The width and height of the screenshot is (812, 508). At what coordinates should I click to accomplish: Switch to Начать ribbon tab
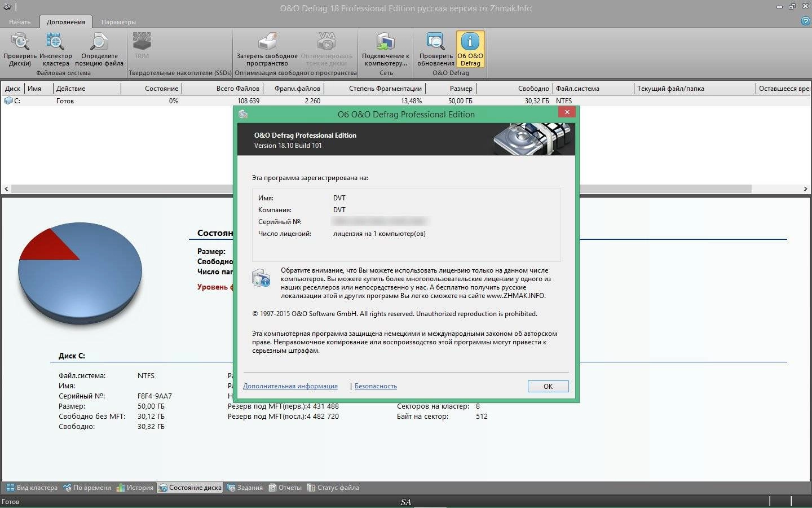point(20,22)
